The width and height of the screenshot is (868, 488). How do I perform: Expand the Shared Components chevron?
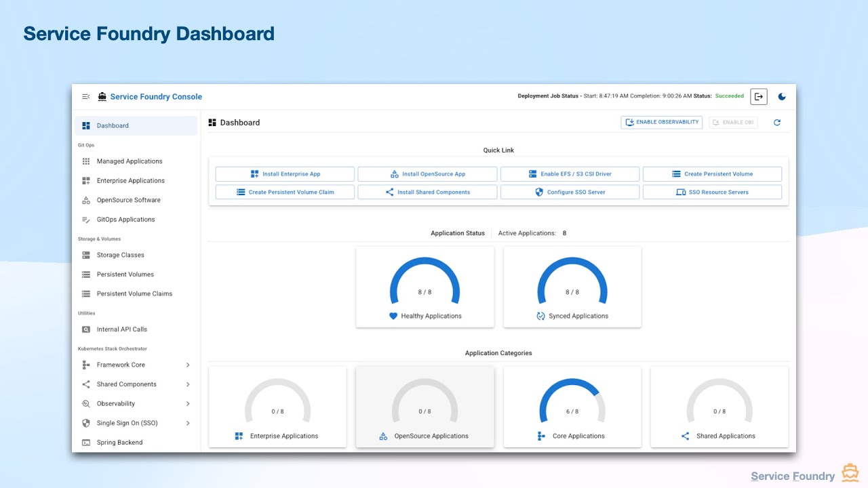(188, 384)
